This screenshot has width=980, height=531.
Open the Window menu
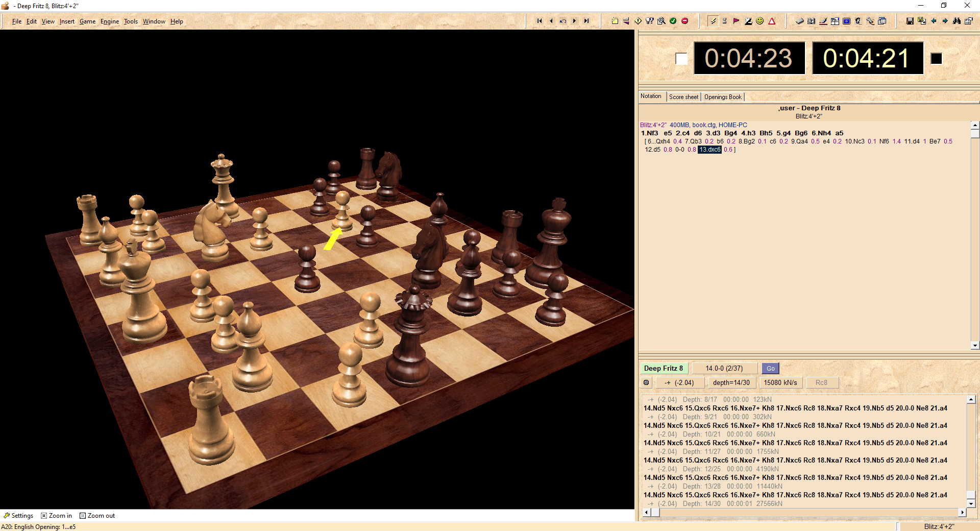tap(154, 21)
